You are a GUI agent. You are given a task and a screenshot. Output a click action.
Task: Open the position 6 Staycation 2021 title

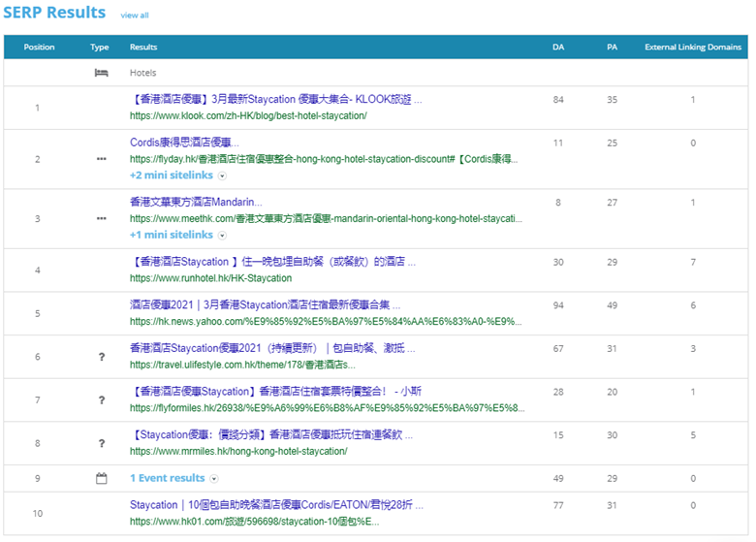272,348
